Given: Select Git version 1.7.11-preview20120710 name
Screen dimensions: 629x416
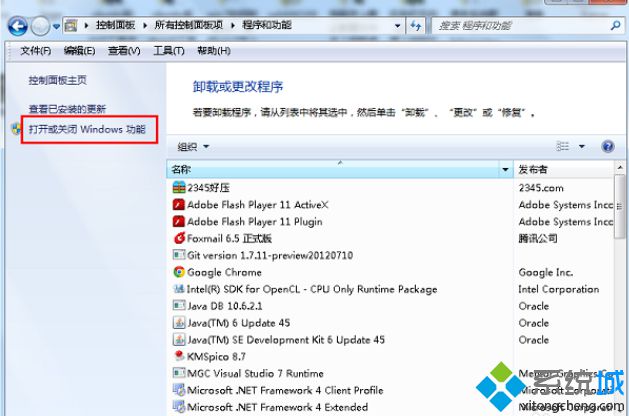Looking at the screenshot, I should (x=270, y=256).
